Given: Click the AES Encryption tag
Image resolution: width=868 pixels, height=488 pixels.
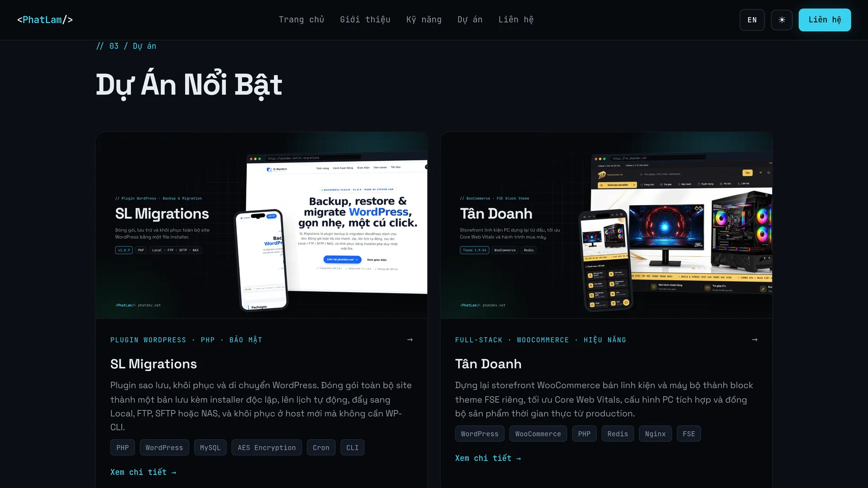Looking at the screenshot, I should coord(267,448).
